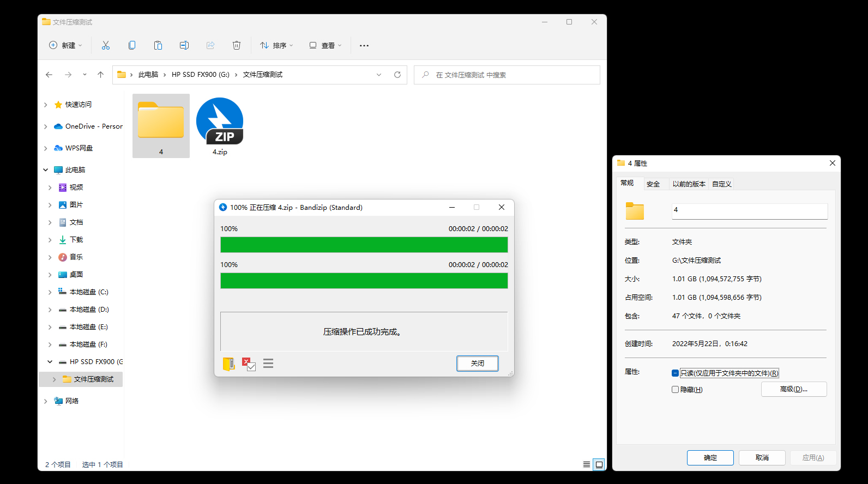Click the lower green progress bar in Bandizip

tap(364, 281)
